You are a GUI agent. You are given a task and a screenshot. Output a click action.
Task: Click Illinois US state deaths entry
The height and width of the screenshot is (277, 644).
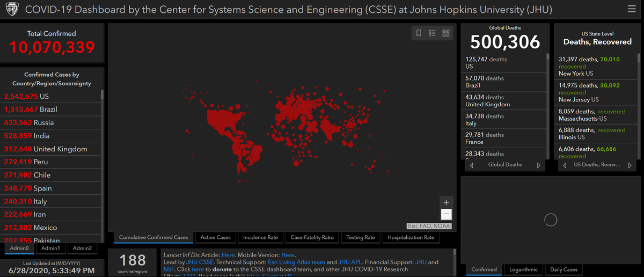596,133
